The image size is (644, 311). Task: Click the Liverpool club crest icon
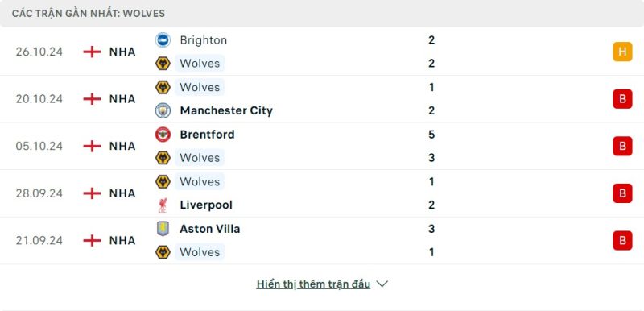click(x=163, y=205)
